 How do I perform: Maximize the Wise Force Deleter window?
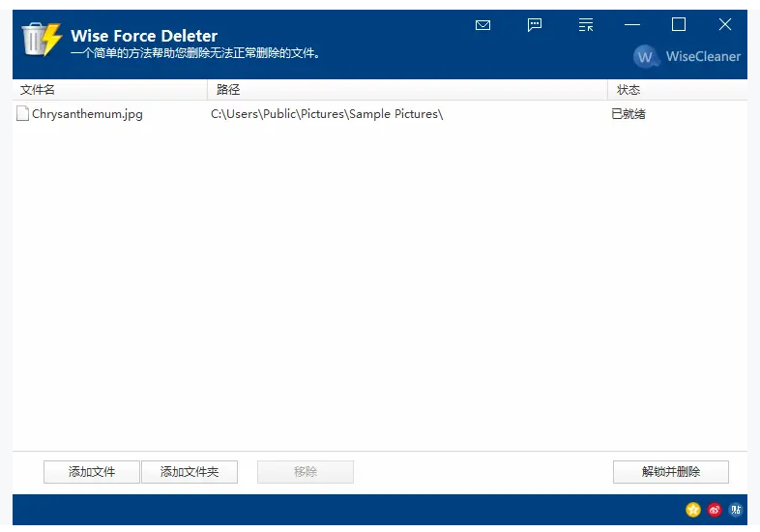tap(679, 24)
